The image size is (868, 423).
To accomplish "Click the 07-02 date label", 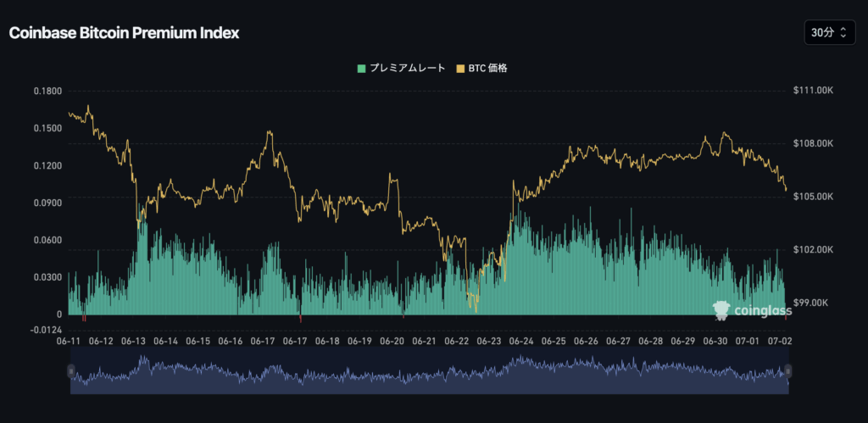I will tap(781, 341).
